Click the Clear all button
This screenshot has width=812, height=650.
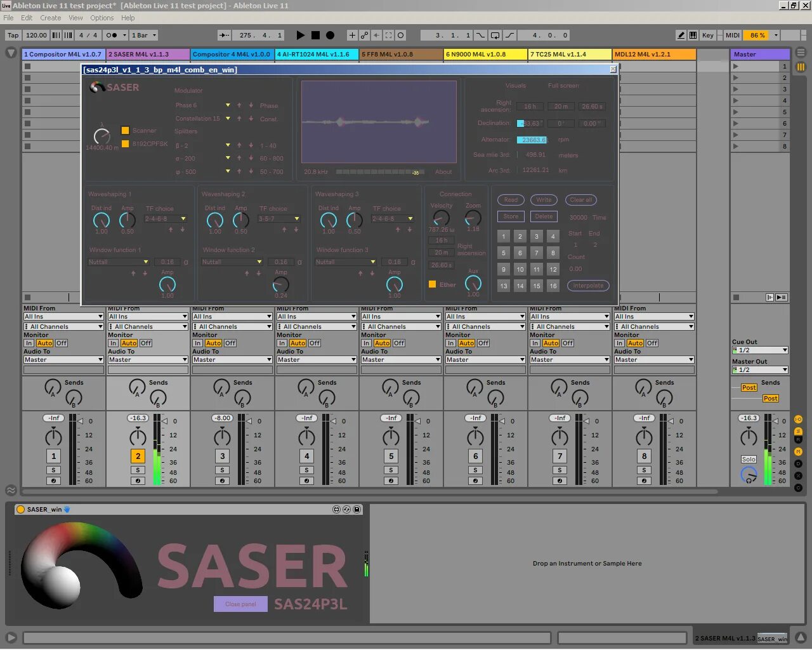pos(580,200)
